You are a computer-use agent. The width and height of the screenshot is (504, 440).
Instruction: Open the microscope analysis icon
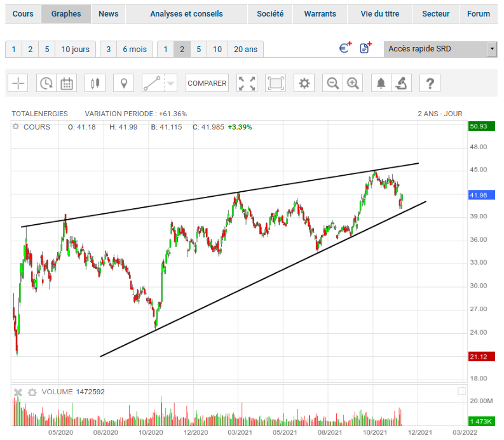tap(402, 83)
